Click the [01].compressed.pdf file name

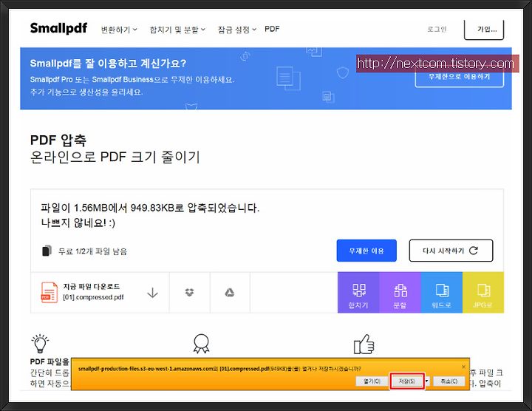(x=93, y=297)
